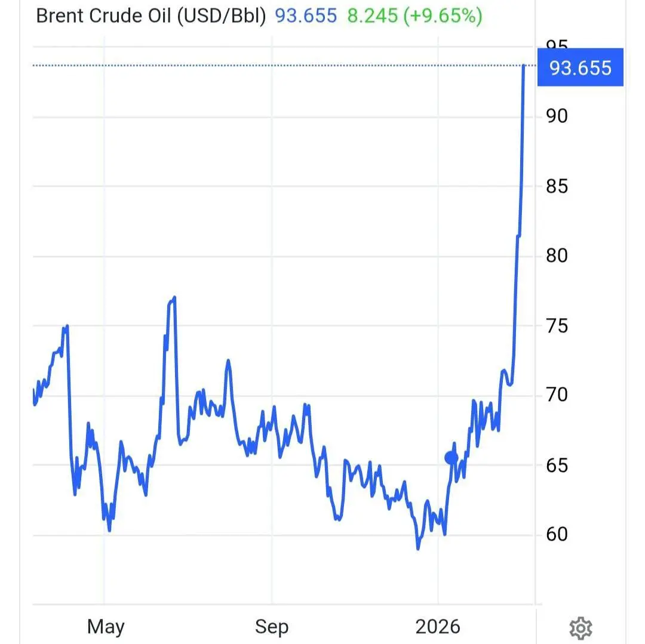Click the line's endpoint at the top right peak
Screen dimensions: 645x644
pos(524,66)
